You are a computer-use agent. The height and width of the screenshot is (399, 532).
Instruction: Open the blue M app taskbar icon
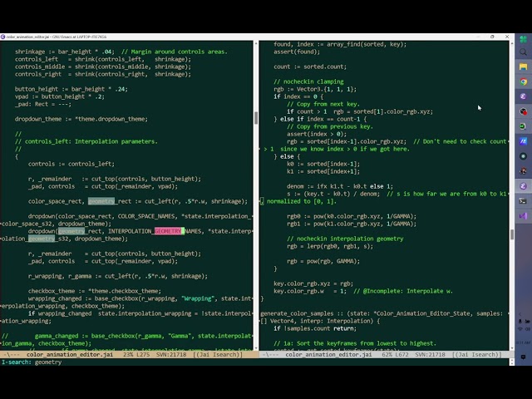(x=523, y=141)
